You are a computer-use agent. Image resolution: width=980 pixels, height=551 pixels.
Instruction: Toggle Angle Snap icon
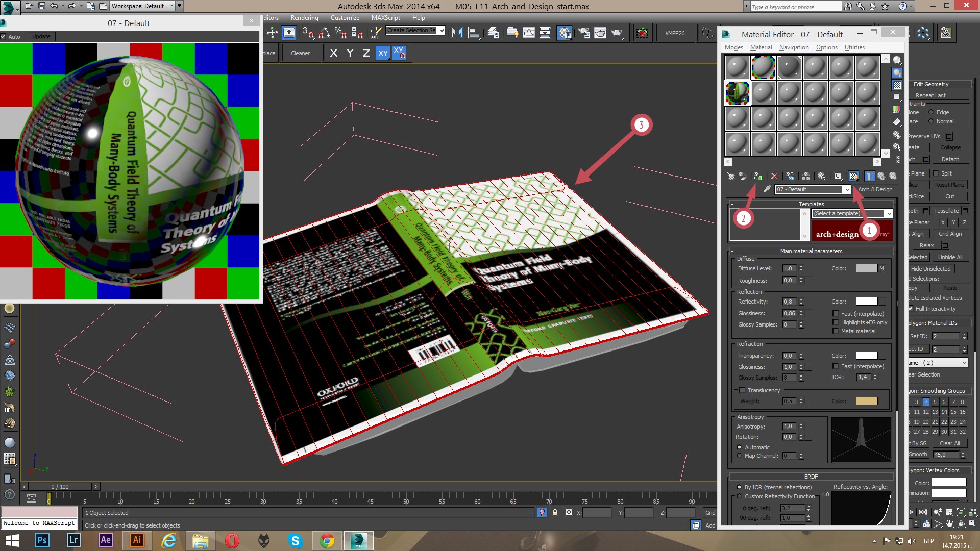[x=325, y=33]
